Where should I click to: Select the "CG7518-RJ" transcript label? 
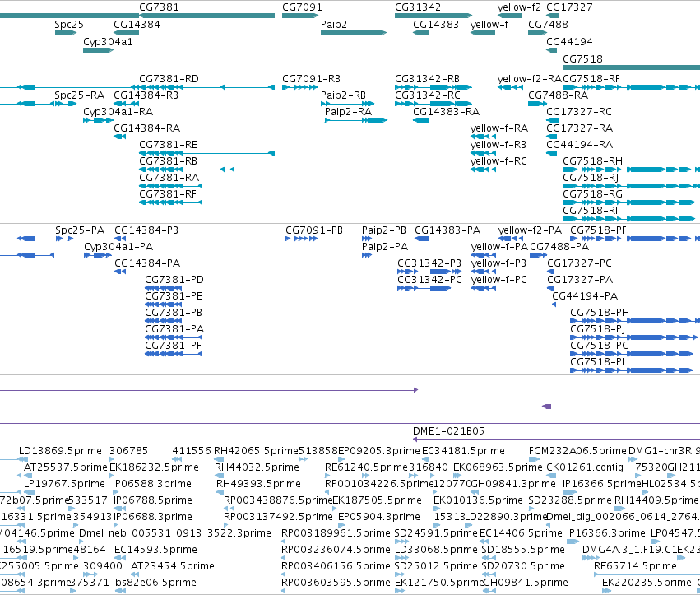(x=591, y=179)
